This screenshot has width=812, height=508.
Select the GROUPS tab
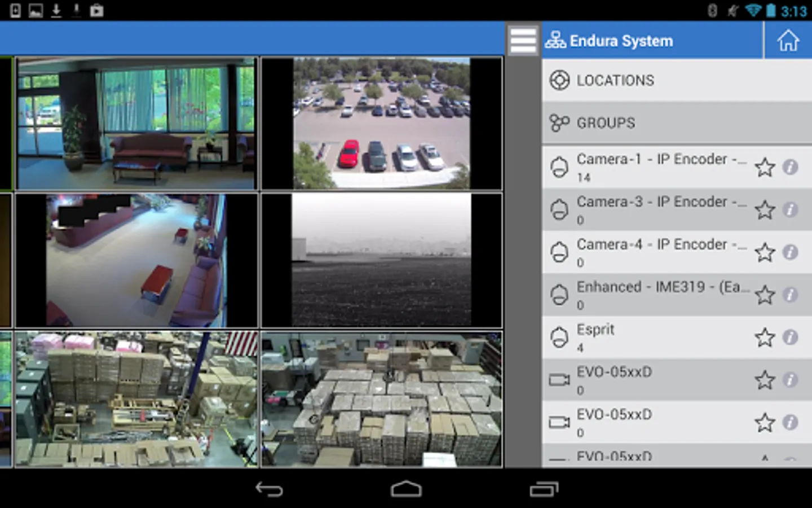677,123
